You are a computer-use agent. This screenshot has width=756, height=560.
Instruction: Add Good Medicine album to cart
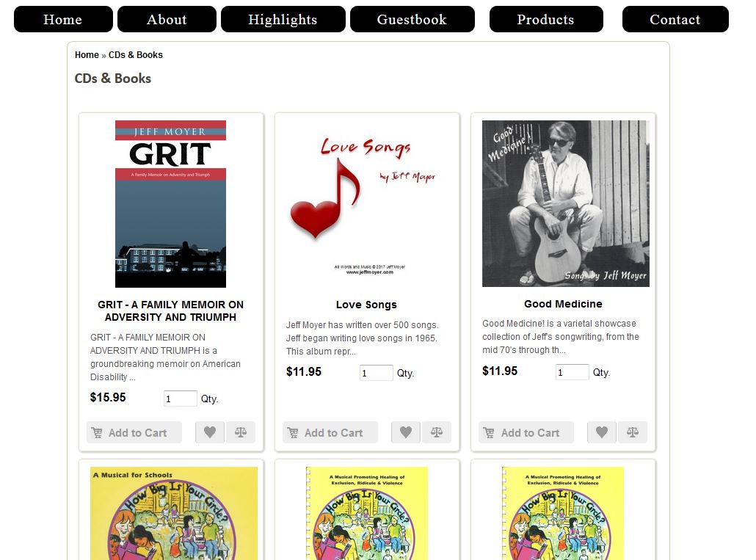(x=526, y=432)
